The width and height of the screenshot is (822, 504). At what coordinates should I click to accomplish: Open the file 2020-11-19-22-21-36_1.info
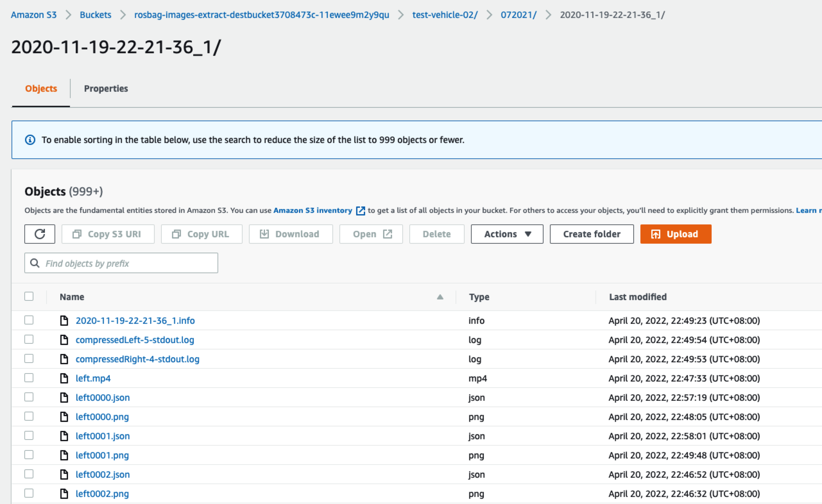tap(135, 320)
